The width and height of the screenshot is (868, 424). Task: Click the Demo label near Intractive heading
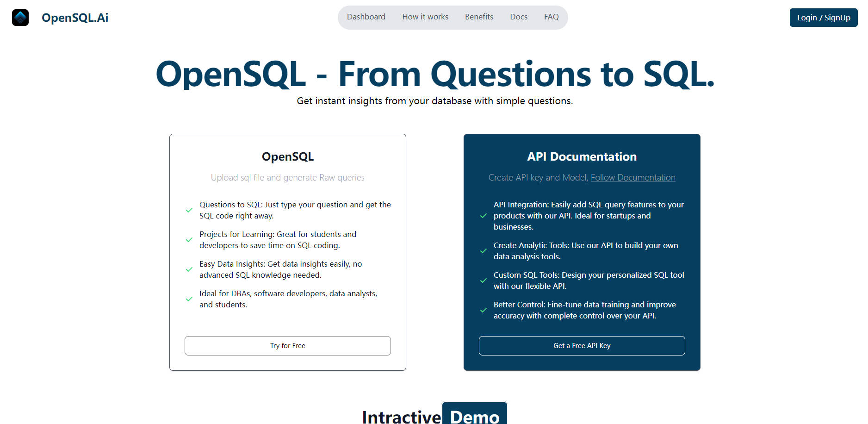474,415
